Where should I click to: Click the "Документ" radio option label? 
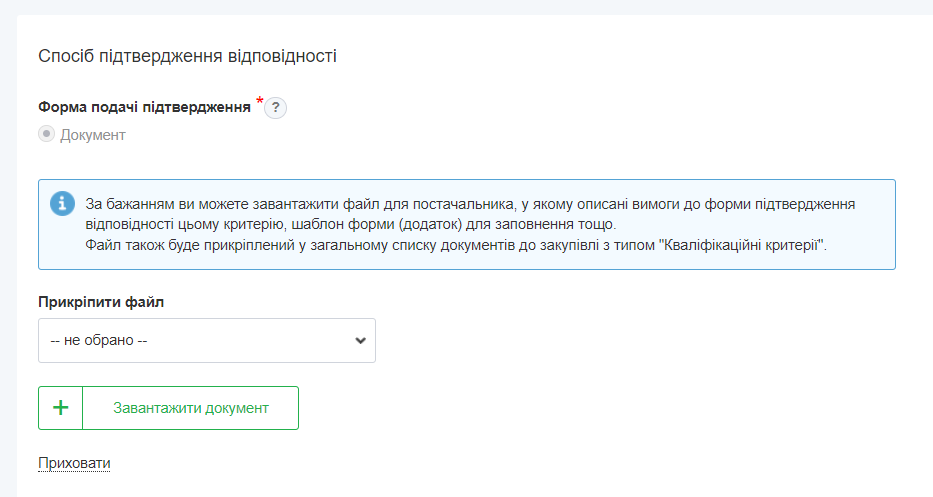[x=93, y=135]
